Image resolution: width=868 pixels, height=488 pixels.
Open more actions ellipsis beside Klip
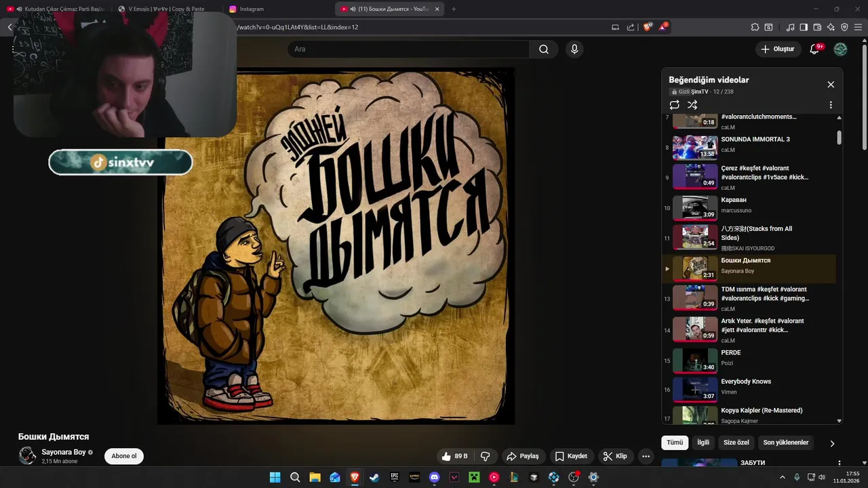646,456
